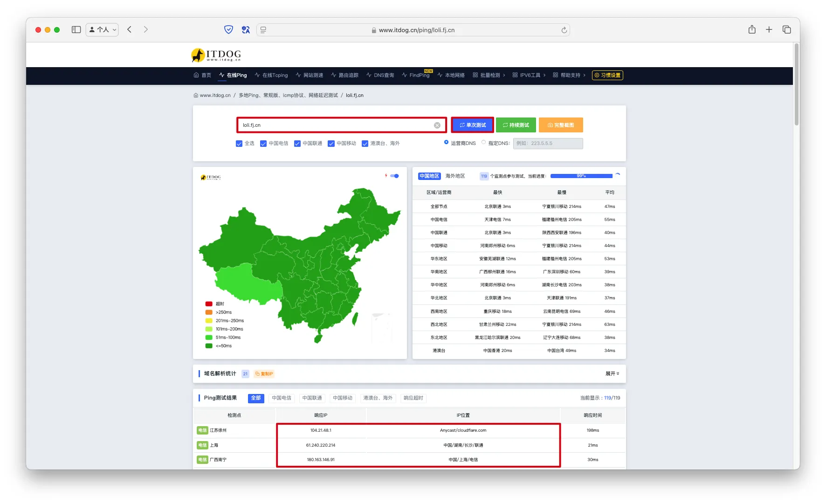The height and width of the screenshot is (504, 826).
Task: Expand the 域名解析统计 section via 展开
Action: [612, 374]
